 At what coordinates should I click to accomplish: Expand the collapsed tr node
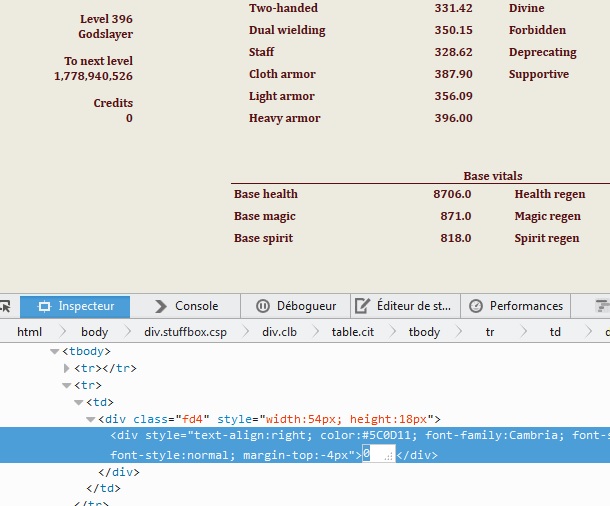(x=67, y=368)
